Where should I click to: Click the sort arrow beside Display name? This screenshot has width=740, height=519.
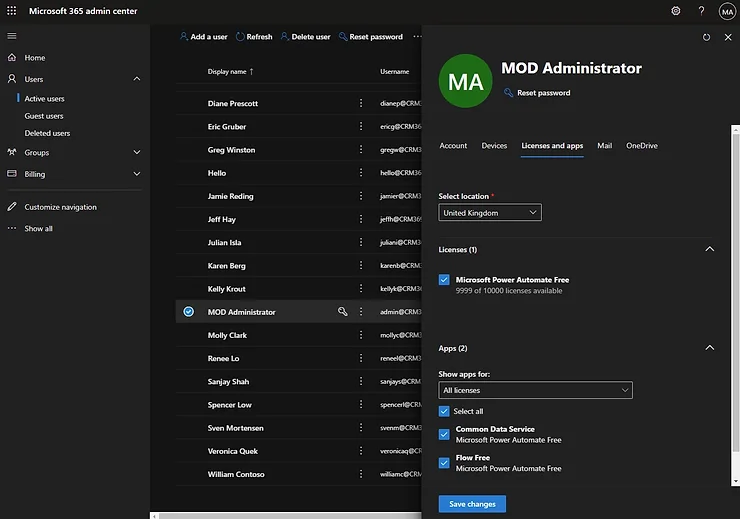pos(252,71)
